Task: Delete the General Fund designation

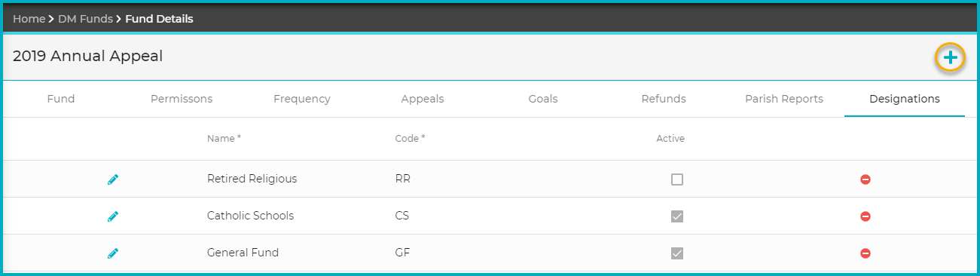Action: pos(866,253)
